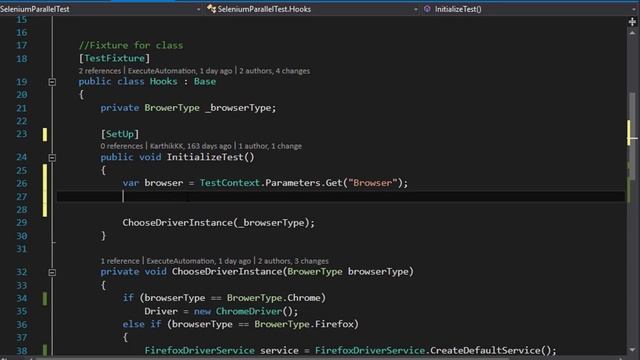Place cursor on empty line 28
The image size is (640, 360).
(x=340, y=210)
